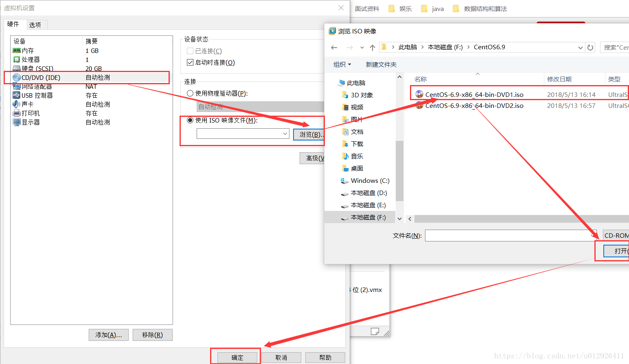629x364 pixels.
Task: Select the USB 控制器 icon
Action: (17, 95)
